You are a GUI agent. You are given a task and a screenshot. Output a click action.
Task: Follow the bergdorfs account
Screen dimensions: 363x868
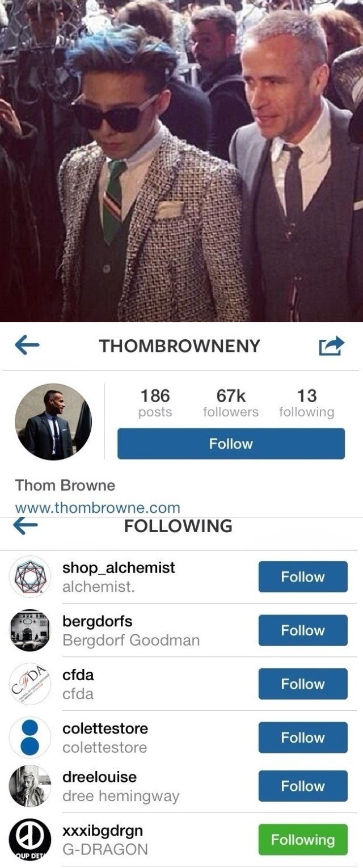tap(303, 630)
